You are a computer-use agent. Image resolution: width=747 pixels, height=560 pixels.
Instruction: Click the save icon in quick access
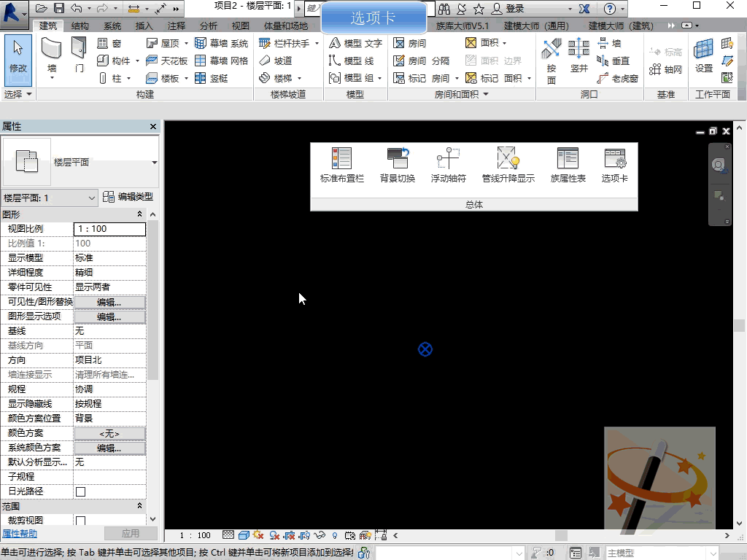point(58,8)
